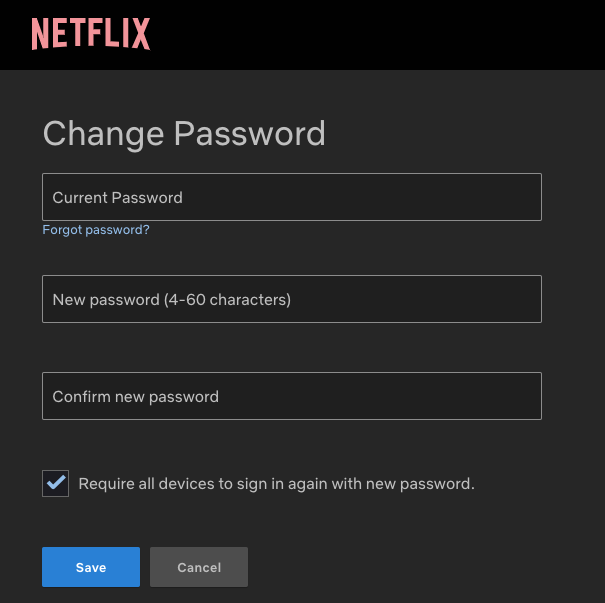This screenshot has width=605, height=603.
Task: Click the Change Password heading
Action: point(184,134)
